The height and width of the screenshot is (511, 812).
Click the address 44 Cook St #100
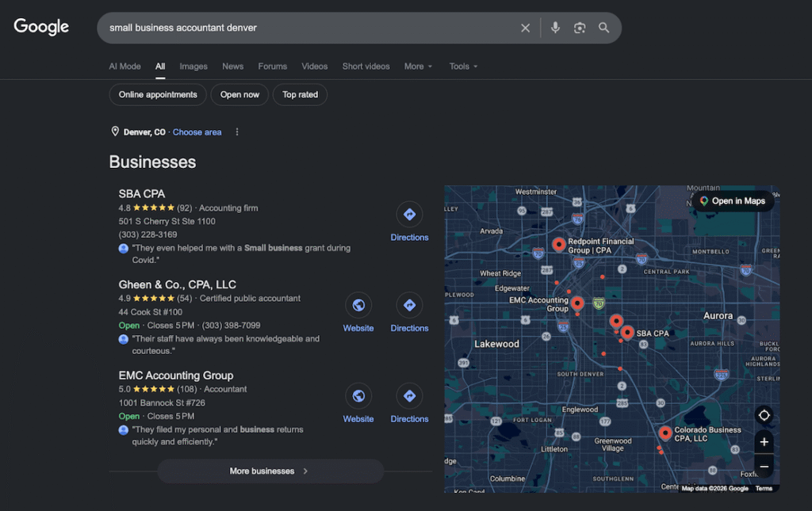point(150,312)
